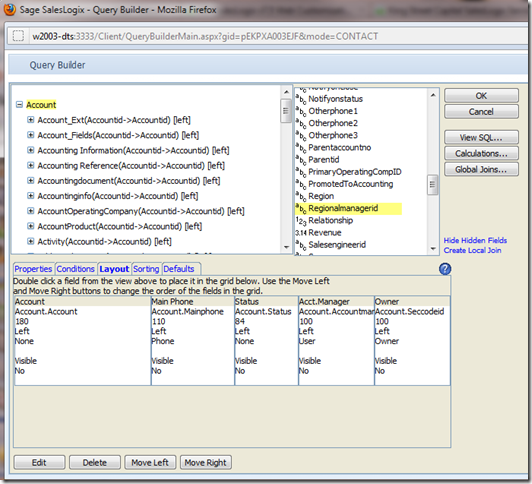Image resolution: width=532 pixels, height=484 pixels.
Task: Expand the Accountingdocument node
Action: [x=31, y=180]
